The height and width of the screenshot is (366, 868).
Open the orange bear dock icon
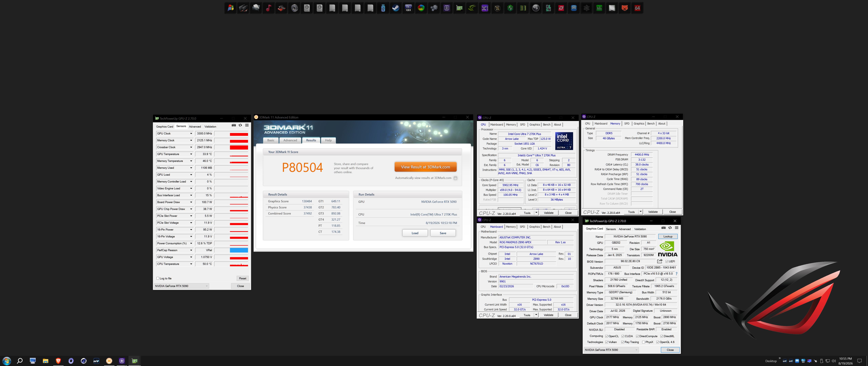click(625, 8)
